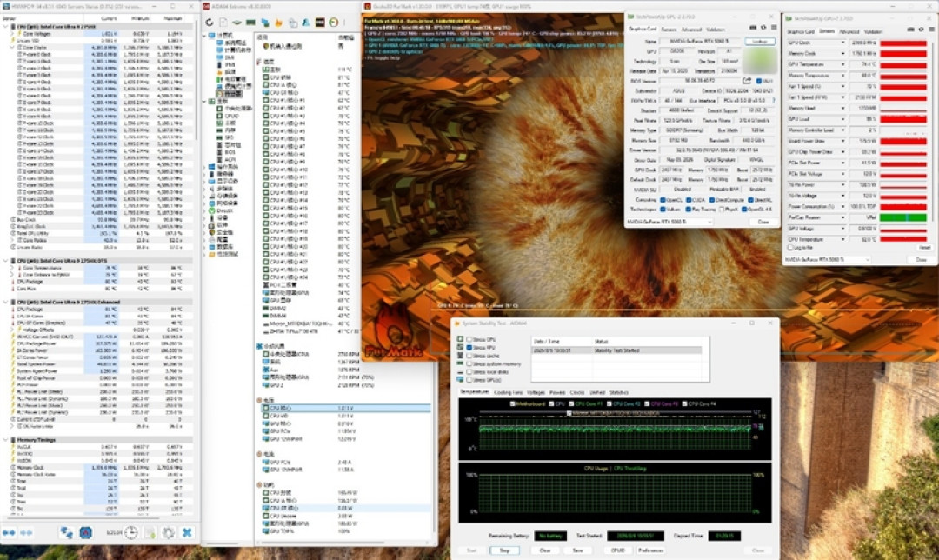The image size is (939, 560).
Task: Click the Save button in stability test
Action: (x=577, y=550)
